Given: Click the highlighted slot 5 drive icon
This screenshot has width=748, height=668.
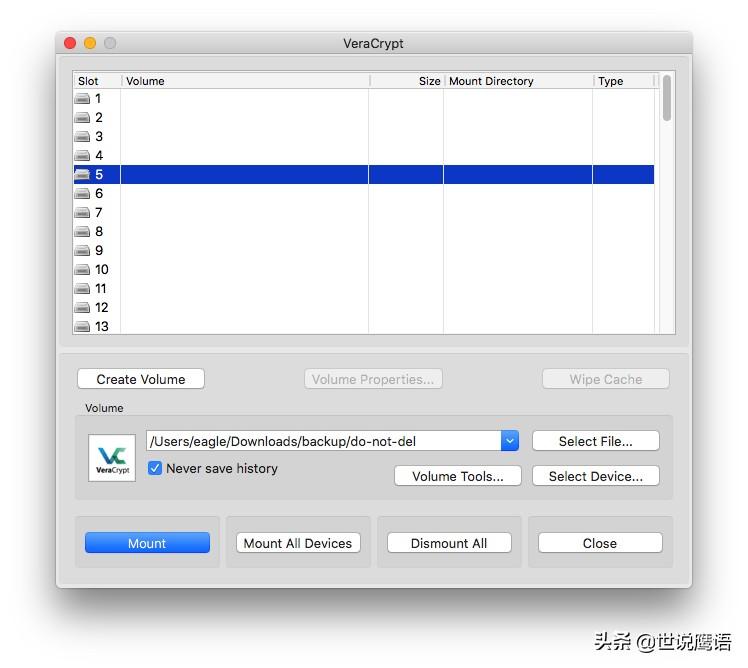Looking at the screenshot, I should point(82,175).
